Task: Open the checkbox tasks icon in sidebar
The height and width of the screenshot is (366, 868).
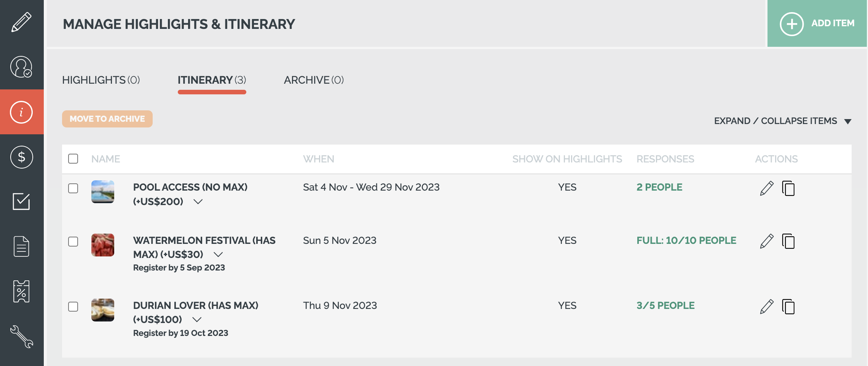Action: pos(21,202)
